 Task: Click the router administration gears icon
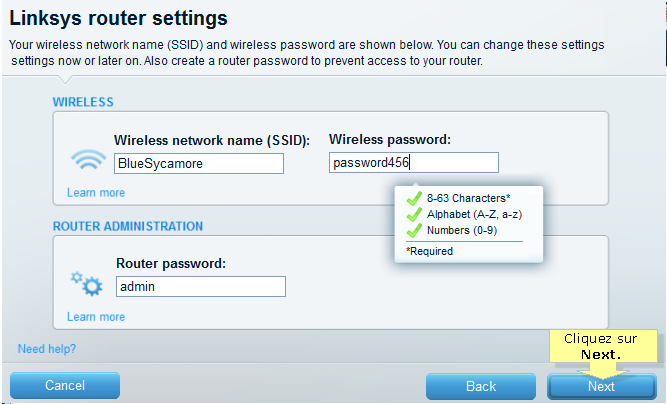87,283
